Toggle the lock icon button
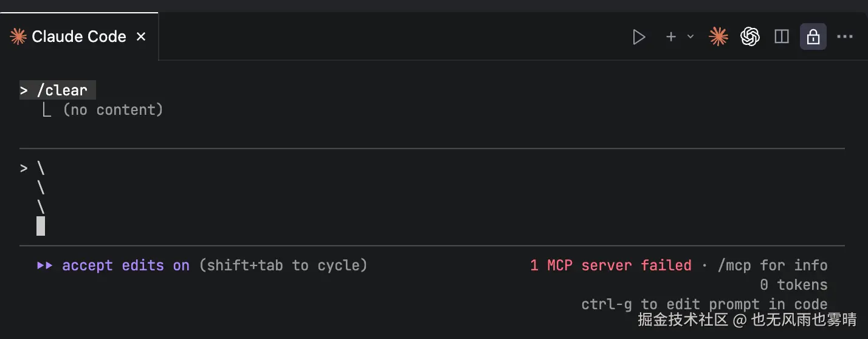 coord(813,37)
